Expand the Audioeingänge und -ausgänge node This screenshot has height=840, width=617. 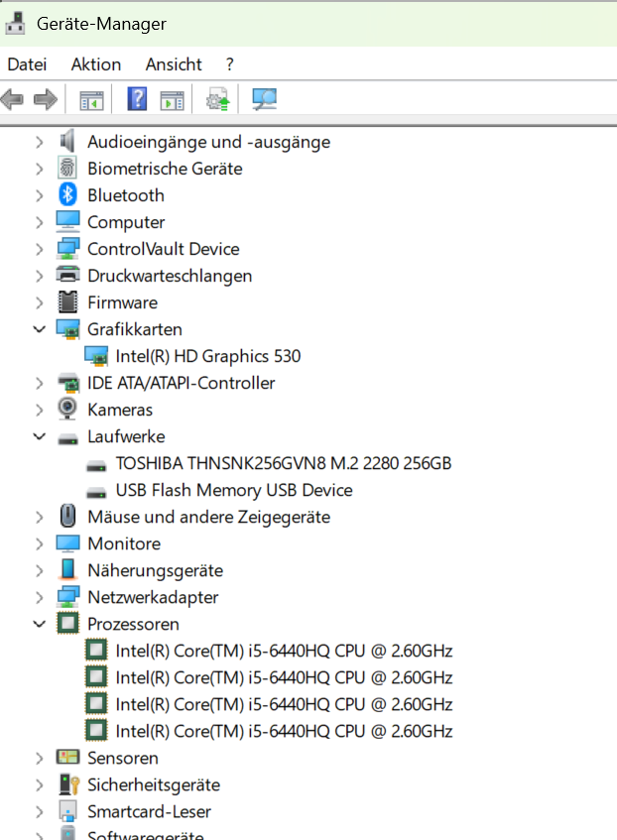tap(39, 142)
